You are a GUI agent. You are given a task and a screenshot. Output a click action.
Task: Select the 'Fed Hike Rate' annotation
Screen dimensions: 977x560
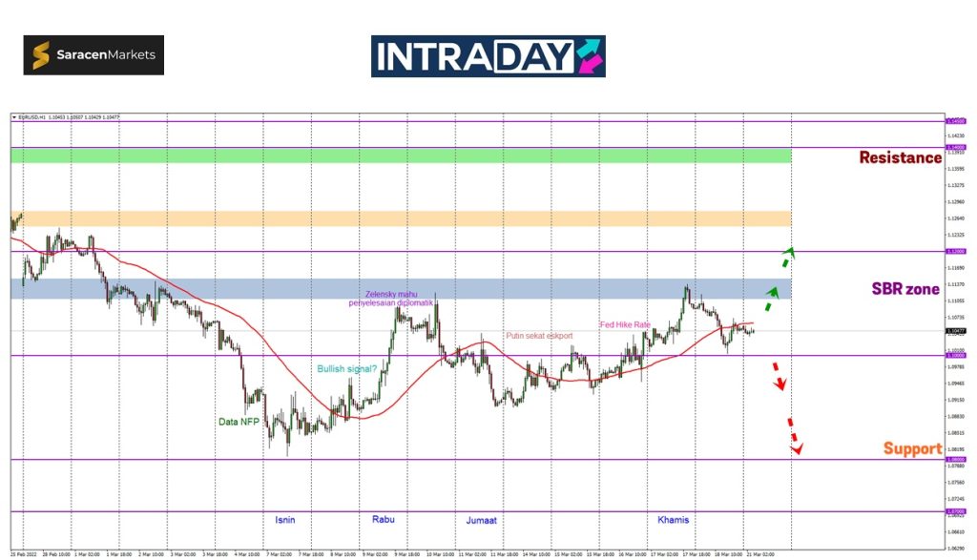click(x=625, y=325)
